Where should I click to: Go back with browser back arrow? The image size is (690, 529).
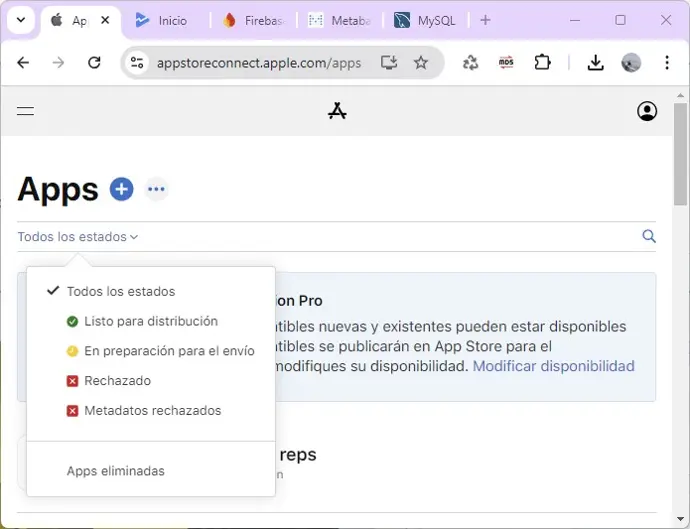click(x=23, y=63)
